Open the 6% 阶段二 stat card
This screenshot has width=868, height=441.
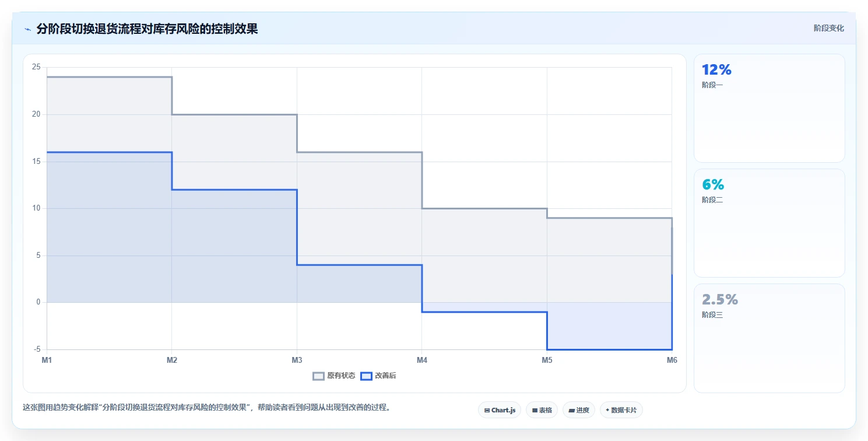coord(769,223)
